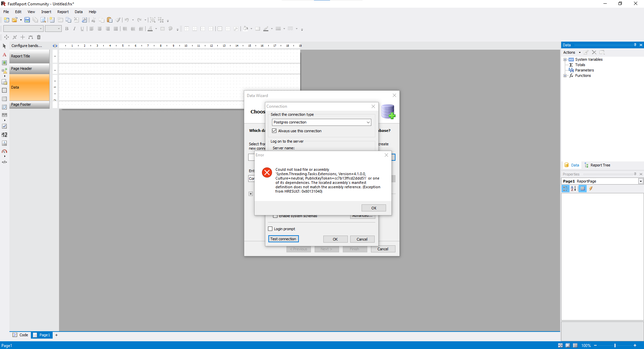Uncheck Always use this connection
The height and width of the screenshot is (349, 644).
point(274,131)
